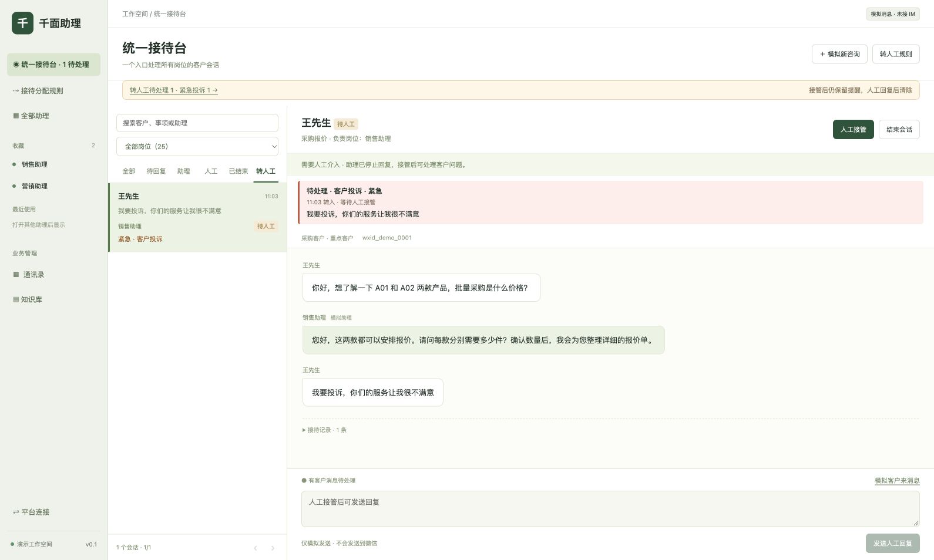Click the 人工接管 button
Viewport: 934px width, 560px height.
[854, 130]
